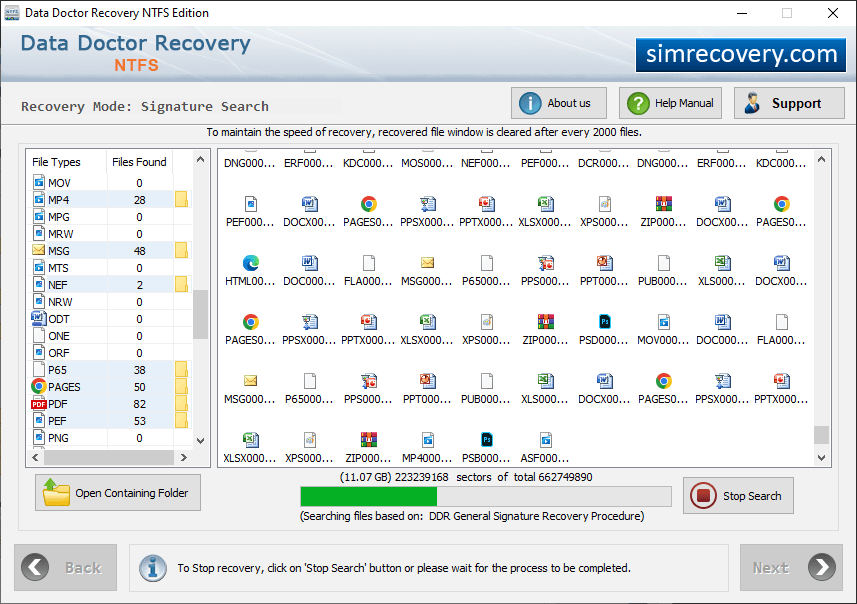Stop the search with Stop Search
This screenshot has width=857, height=604.
(738, 496)
